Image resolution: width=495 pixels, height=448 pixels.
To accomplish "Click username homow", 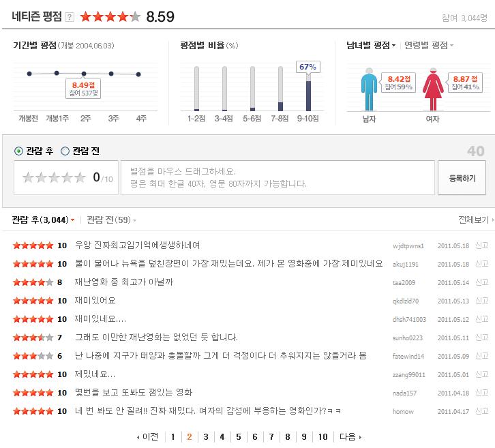I will pyautogui.click(x=403, y=411).
